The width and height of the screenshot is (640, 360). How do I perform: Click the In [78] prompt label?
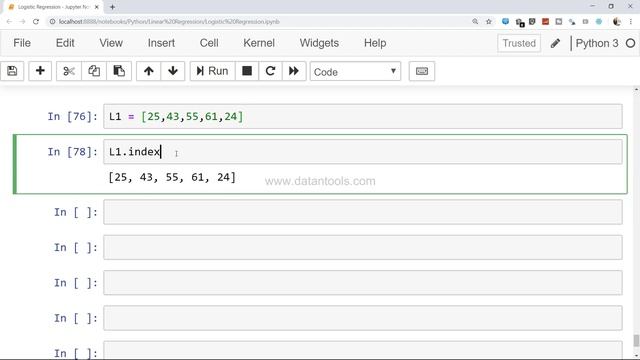(72, 152)
